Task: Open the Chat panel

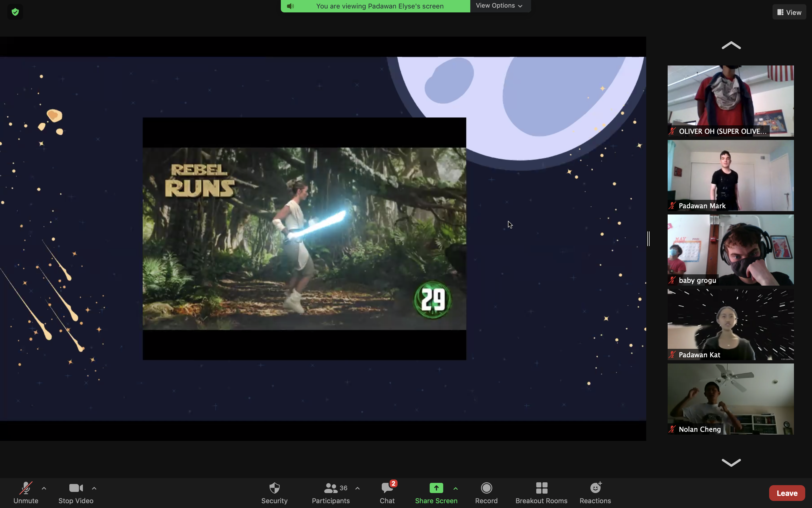Action: click(387, 492)
